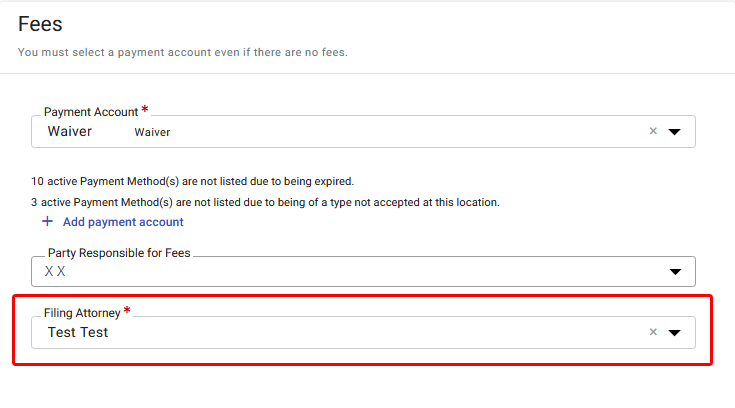
Task: Clear the Filing Attorney selection with X
Action: 653,332
